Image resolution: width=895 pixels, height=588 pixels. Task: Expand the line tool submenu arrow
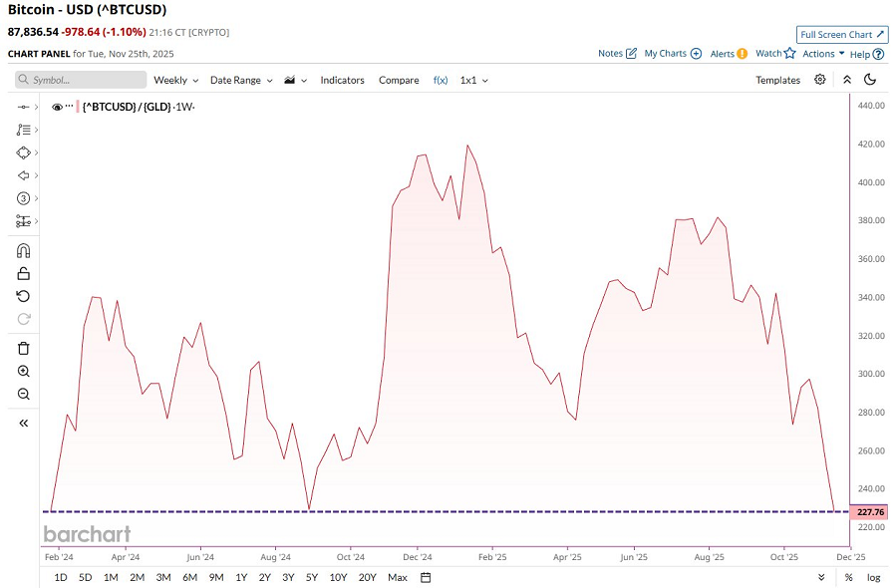tap(36, 107)
